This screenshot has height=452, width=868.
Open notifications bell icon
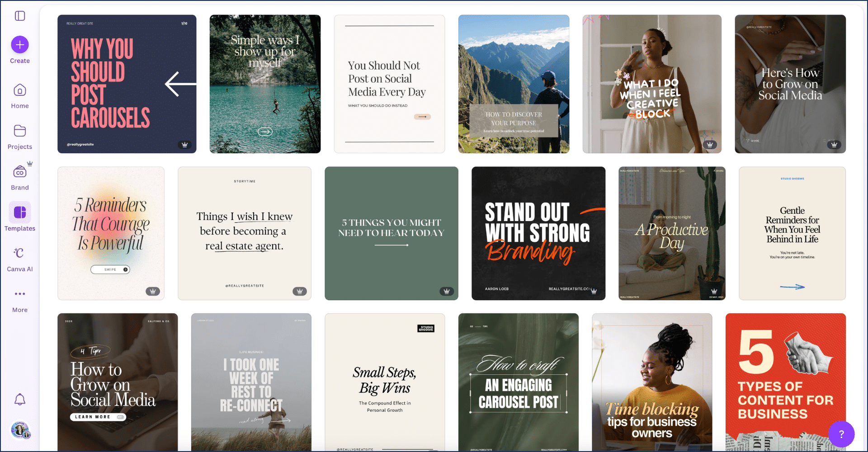[x=20, y=400]
